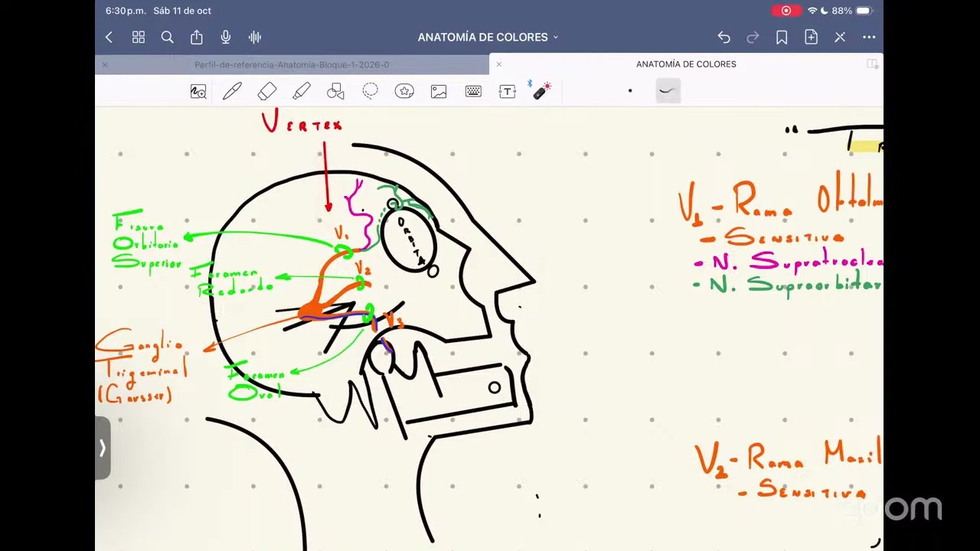This screenshot has height=551, width=980.
Task: Close the Perfil-de-referencia tab
Action: (105, 65)
